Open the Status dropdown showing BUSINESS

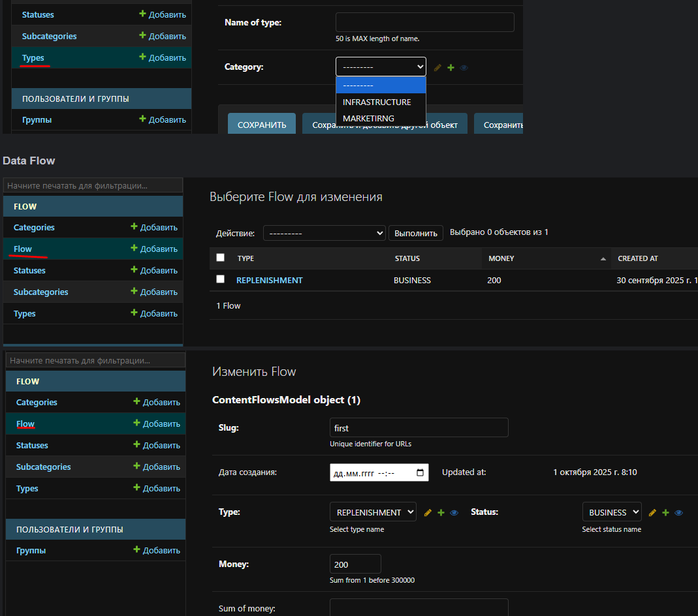point(612,512)
